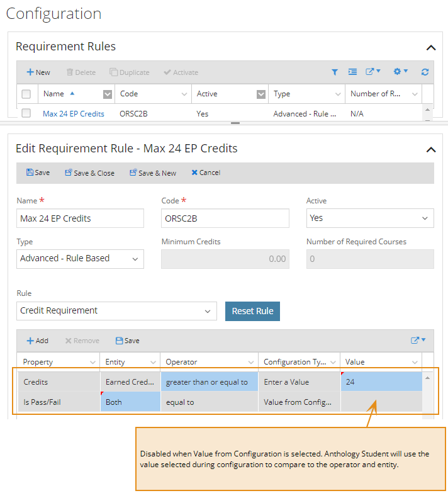Collapse the Edit Requirement Rule panel
This screenshot has width=448, height=498.
(x=431, y=150)
